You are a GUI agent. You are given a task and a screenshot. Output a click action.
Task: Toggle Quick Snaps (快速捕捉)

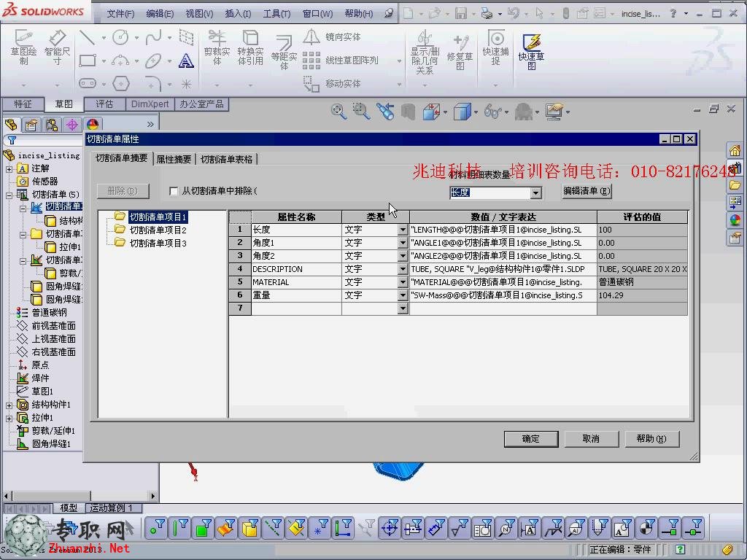coord(495,47)
